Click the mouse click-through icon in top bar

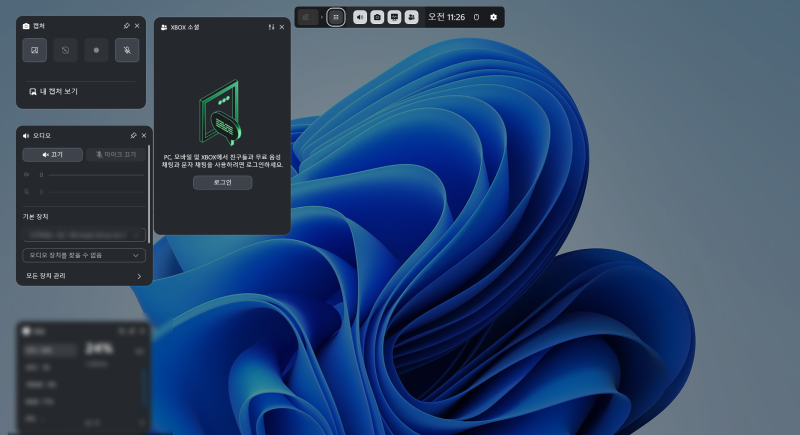tap(477, 17)
